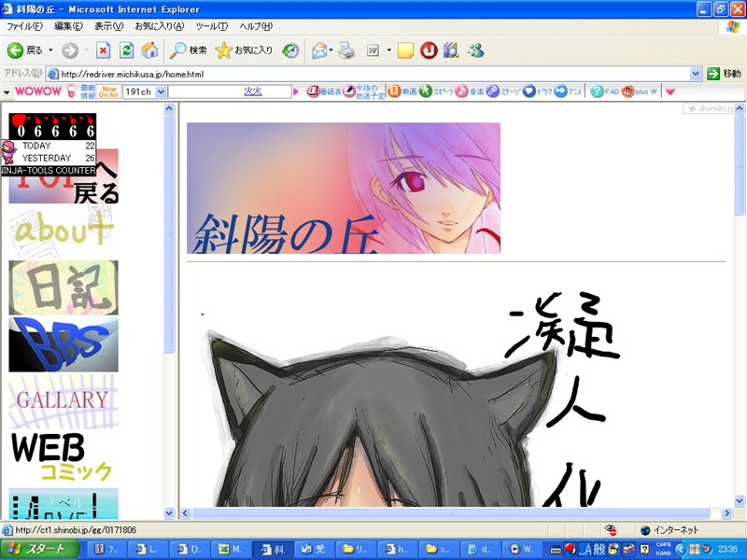The image size is (747, 560).
Task: Open the ツール(T) menu
Action: pos(212,26)
